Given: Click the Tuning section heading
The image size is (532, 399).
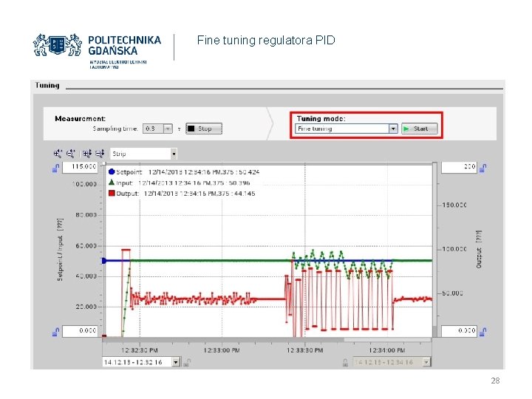Looking at the screenshot, I should coord(47,86).
